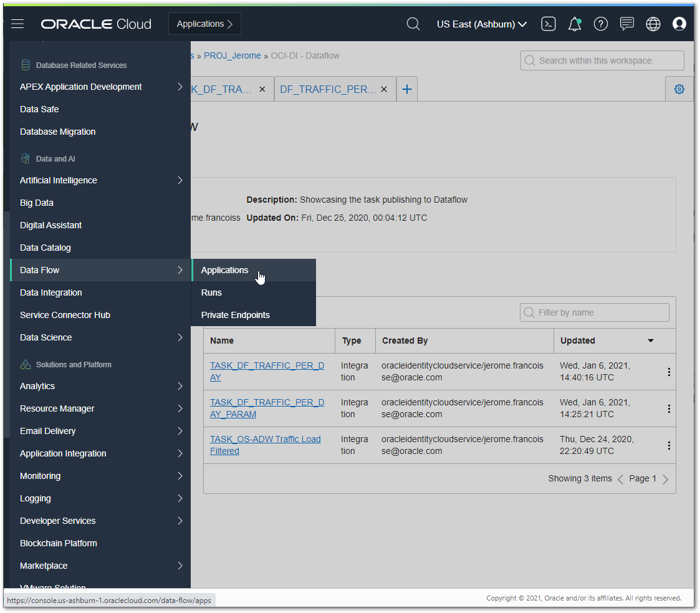Open the notifications bell
The height and width of the screenshot is (613, 700).
pos(574,24)
